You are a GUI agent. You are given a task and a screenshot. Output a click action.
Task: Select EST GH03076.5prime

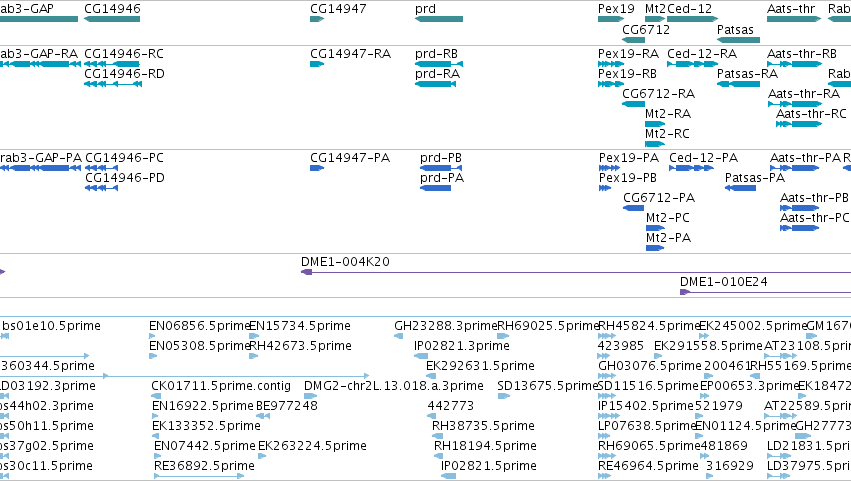coord(607,377)
